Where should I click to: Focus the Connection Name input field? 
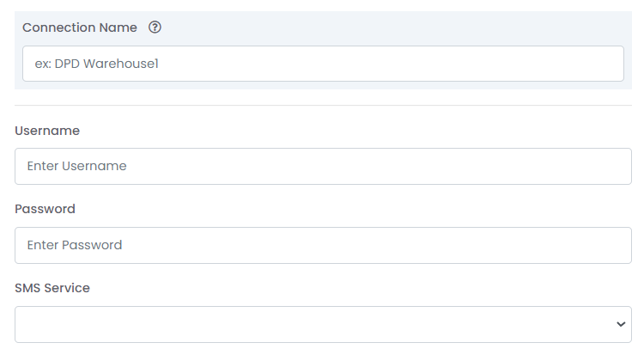click(323, 64)
